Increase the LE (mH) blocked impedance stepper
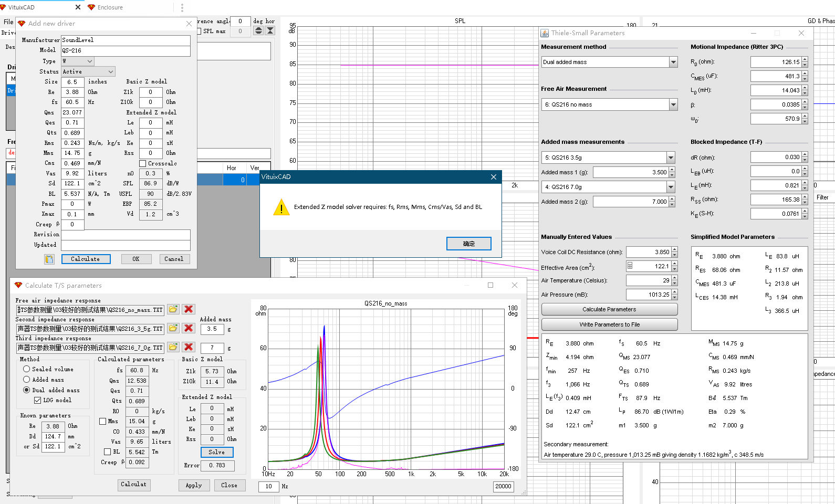 tap(805, 183)
